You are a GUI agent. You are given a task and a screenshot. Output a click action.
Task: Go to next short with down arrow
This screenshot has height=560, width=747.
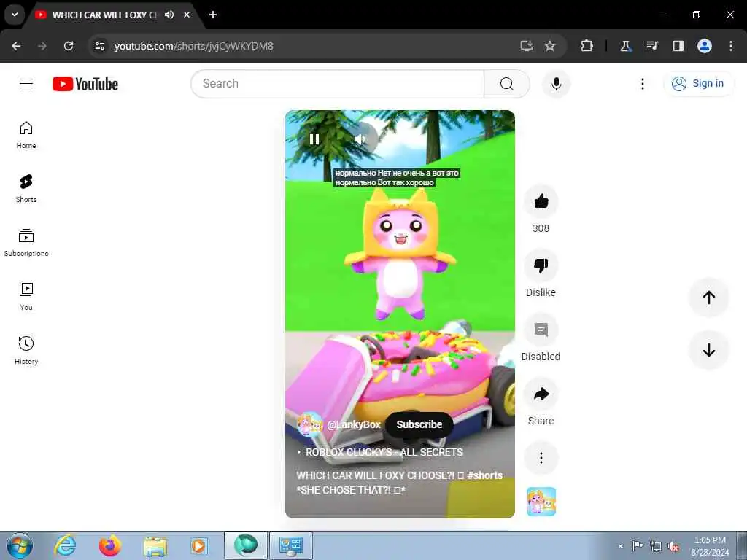708,350
